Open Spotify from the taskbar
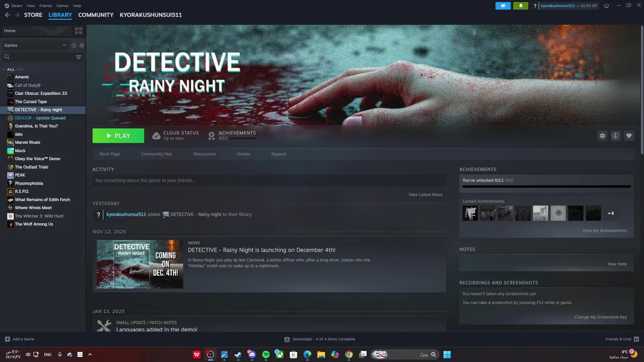The height and width of the screenshot is (362, 644). click(266, 354)
